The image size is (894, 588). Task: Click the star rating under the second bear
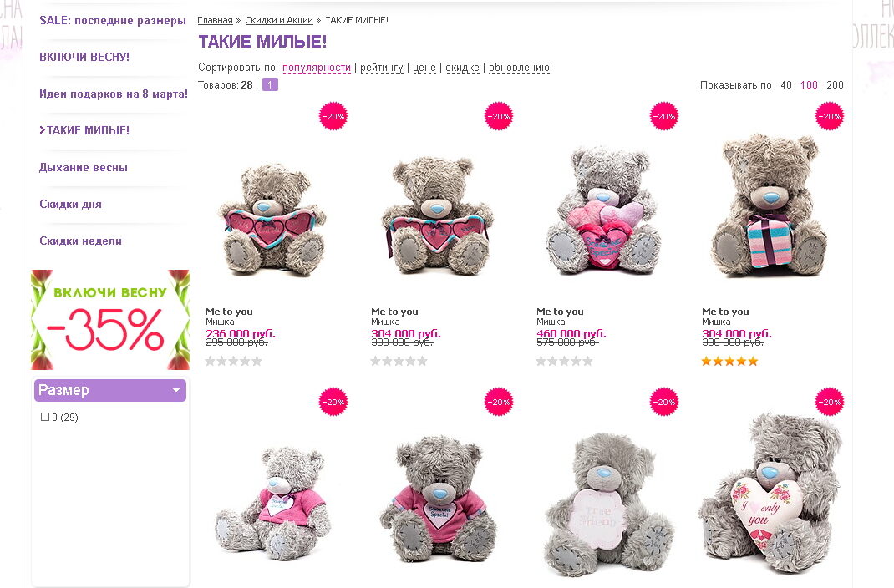[x=399, y=362]
